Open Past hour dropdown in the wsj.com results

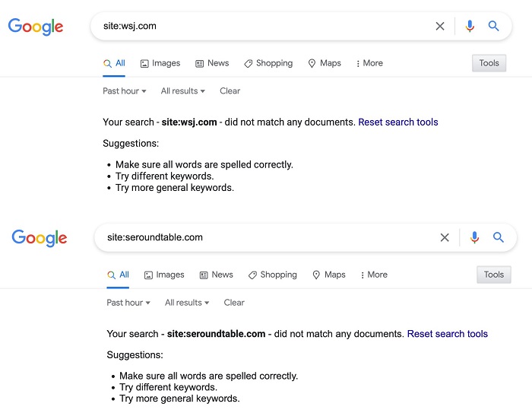[x=125, y=91]
